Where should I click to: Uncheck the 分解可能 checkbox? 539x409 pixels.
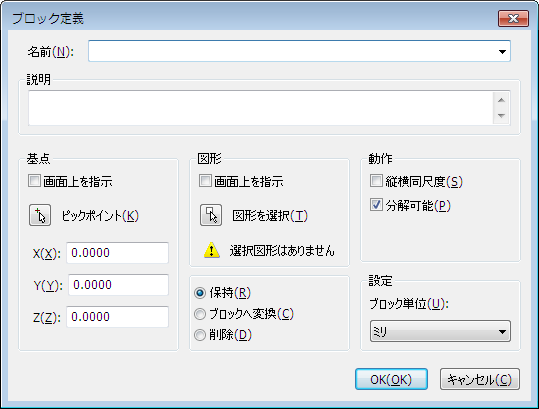pyautogui.click(x=376, y=205)
